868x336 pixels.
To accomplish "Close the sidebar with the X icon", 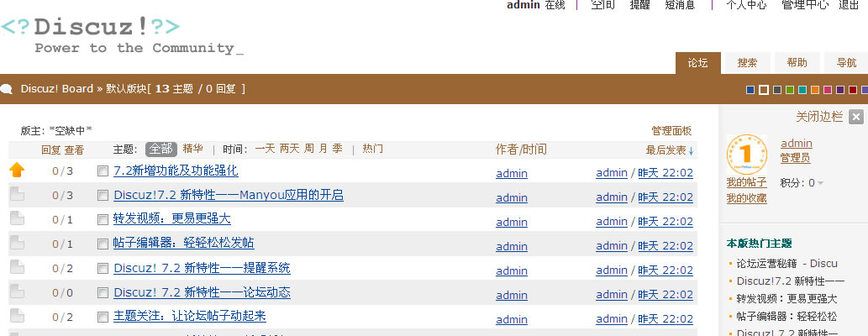I will point(856,117).
